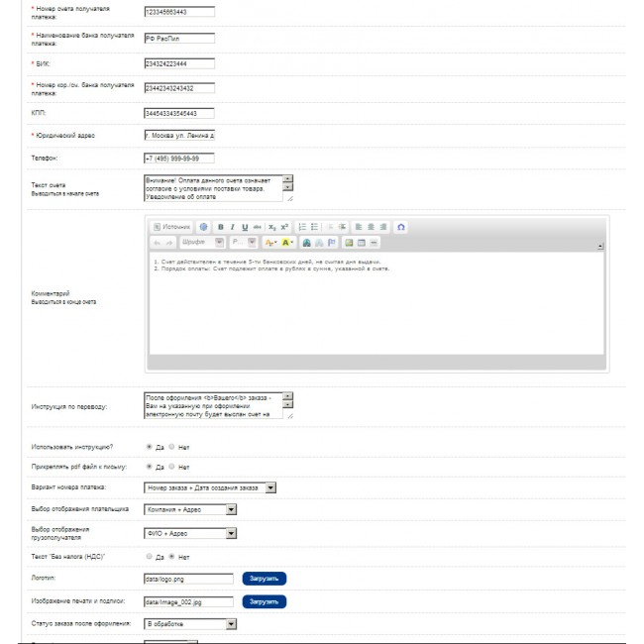Select Нет for Использовать инструкцию
This screenshot has width=644, height=644.
click(171, 447)
